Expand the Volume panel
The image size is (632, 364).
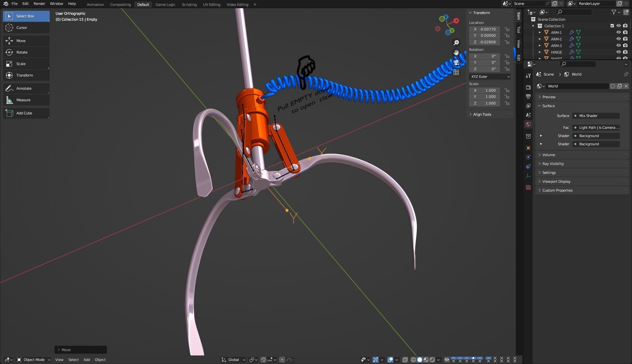tap(582, 155)
